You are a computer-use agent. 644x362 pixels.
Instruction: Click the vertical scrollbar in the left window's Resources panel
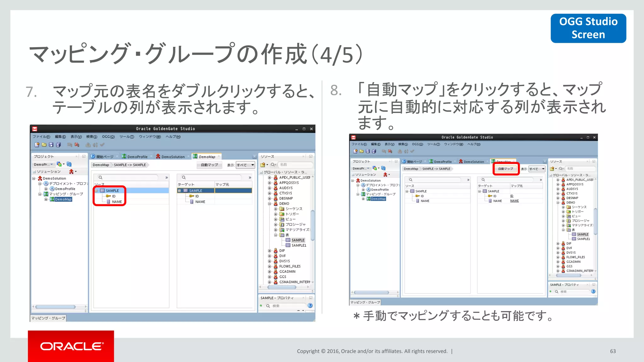pyautogui.click(x=313, y=225)
